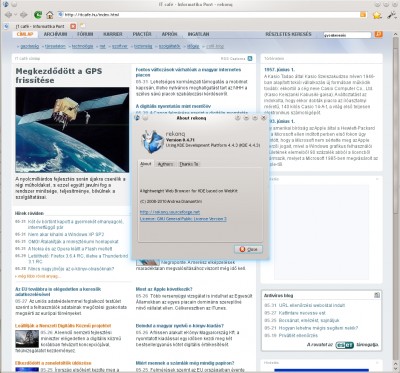This screenshot has height=373, width=400.
Task: Open Miért mennek a számlák még mindig papíron?
Action: (x=185, y=363)
